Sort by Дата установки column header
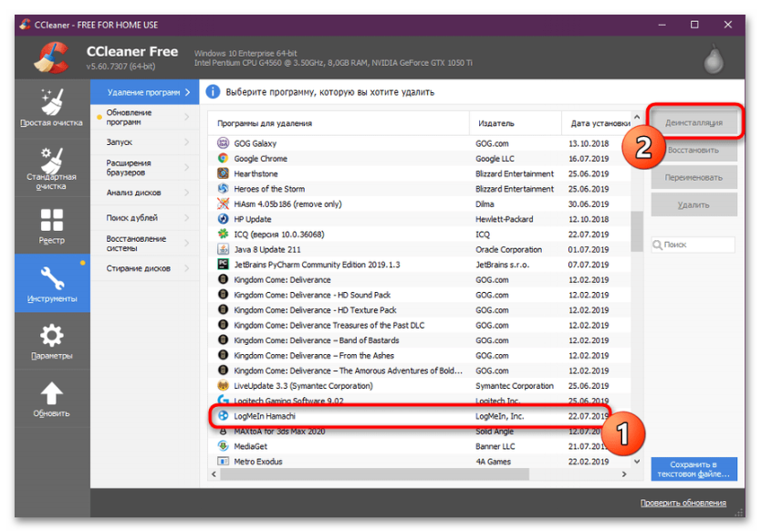Screen dimensions: 761x532 (x=597, y=123)
